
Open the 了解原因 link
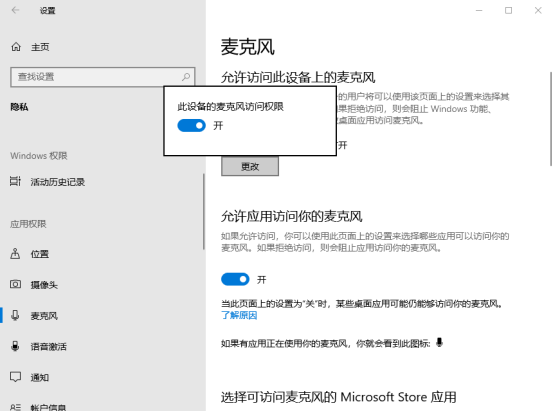(x=239, y=315)
